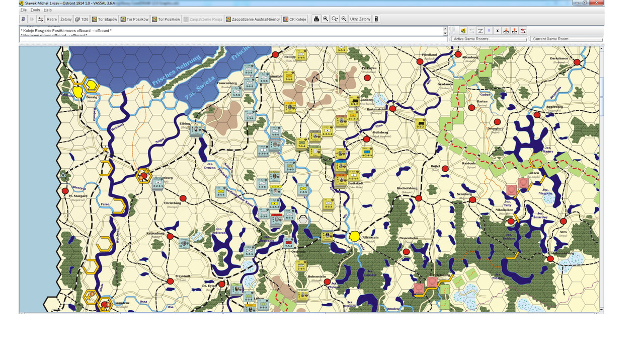
Task: Select the unit counter on Elbing
Action: click(197, 129)
